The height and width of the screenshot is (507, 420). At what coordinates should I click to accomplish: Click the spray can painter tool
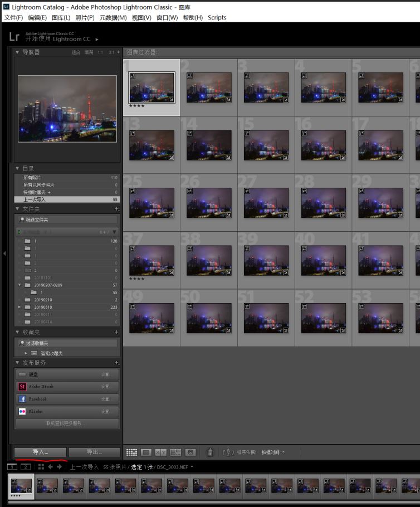click(x=210, y=452)
